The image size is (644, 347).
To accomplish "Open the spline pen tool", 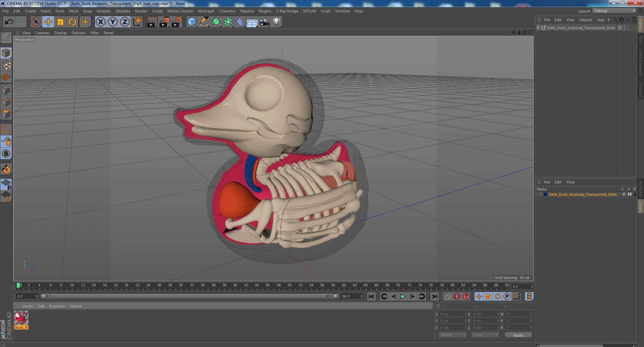I will click(204, 22).
